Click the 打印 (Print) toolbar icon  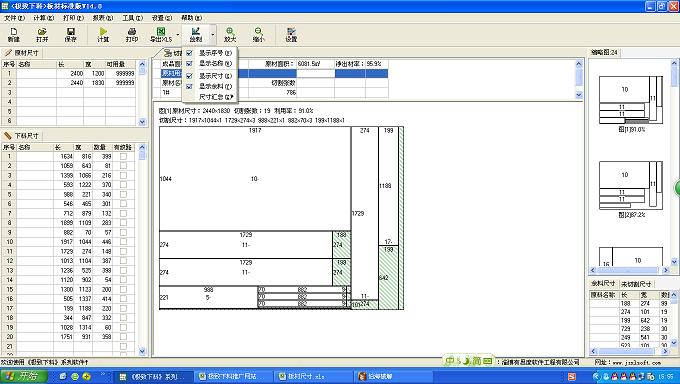pos(132,35)
